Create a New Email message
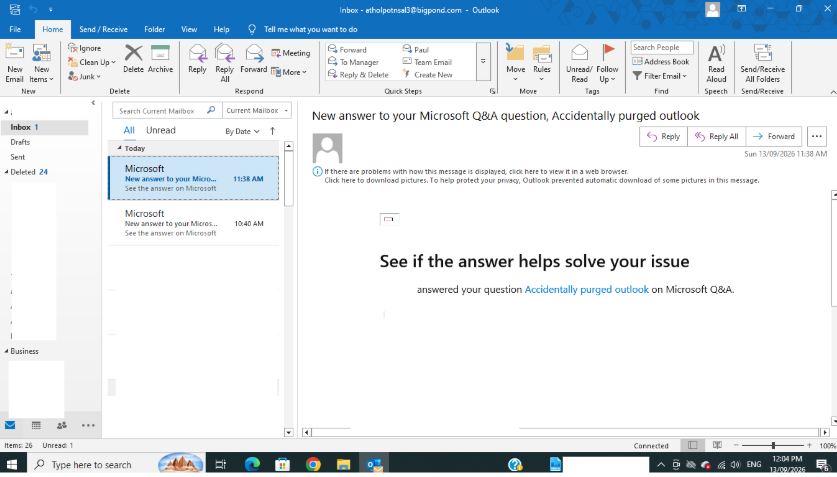Screen dimensions: 837x477 click(14, 63)
